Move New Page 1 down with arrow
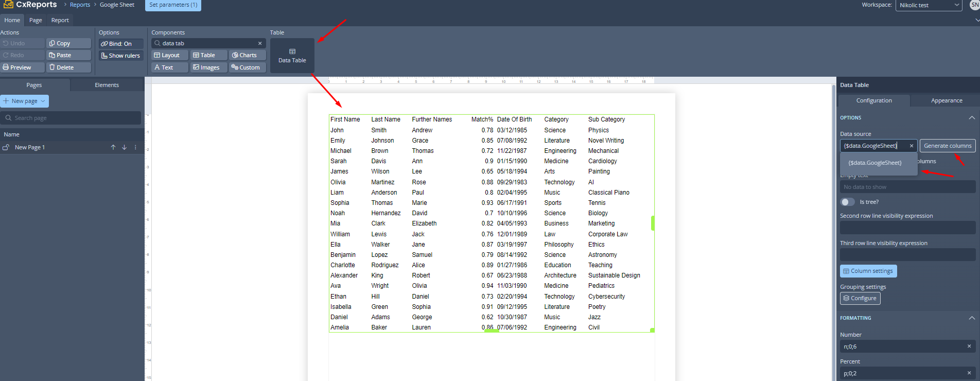The height and width of the screenshot is (381, 980). pos(124,147)
